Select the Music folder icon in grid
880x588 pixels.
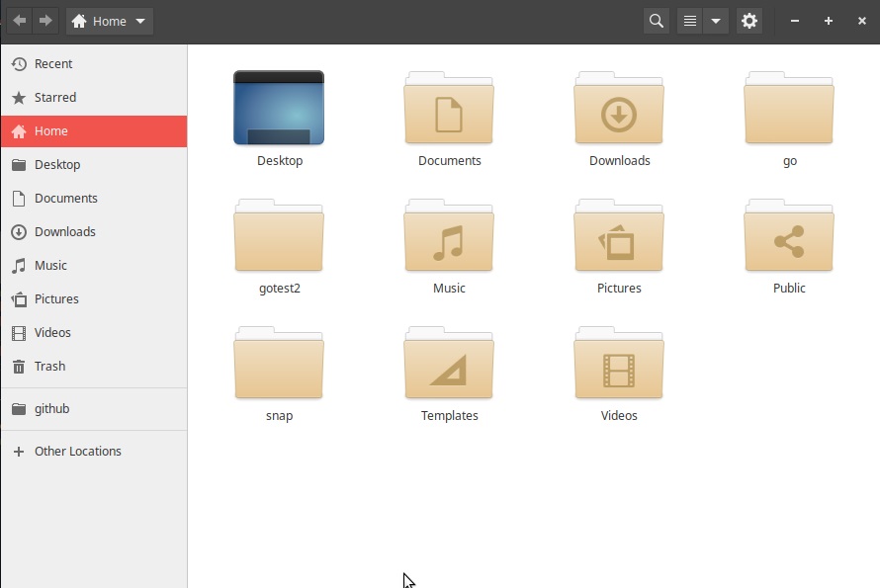[x=449, y=235]
